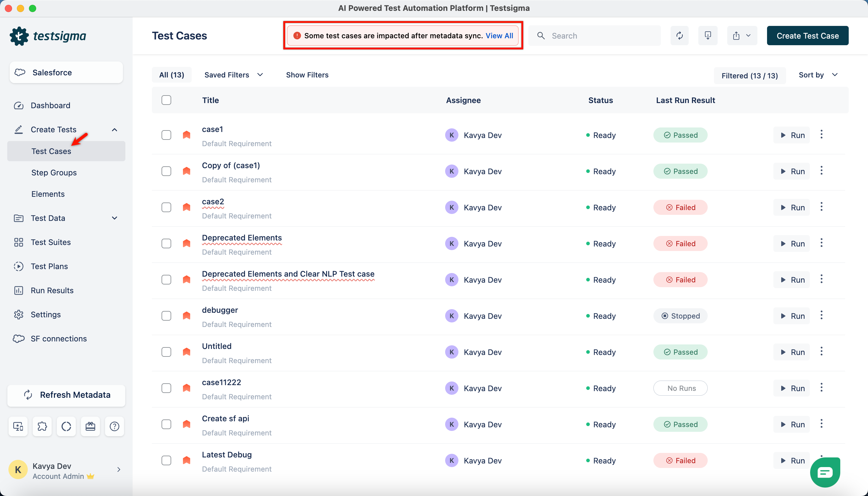This screenshot has width=868, height=496.
Task: Check the Untitled row checkbox
Action: click(x=166, y=352)
